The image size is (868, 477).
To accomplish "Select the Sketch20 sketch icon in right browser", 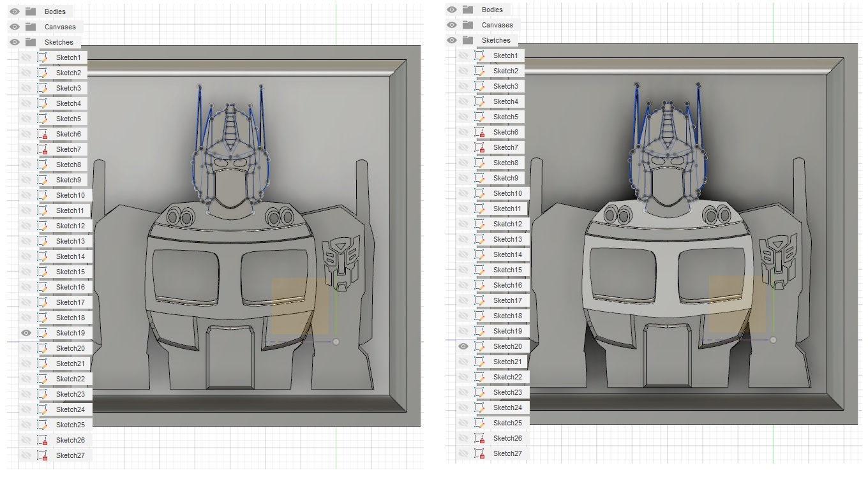I will point(480,346).
